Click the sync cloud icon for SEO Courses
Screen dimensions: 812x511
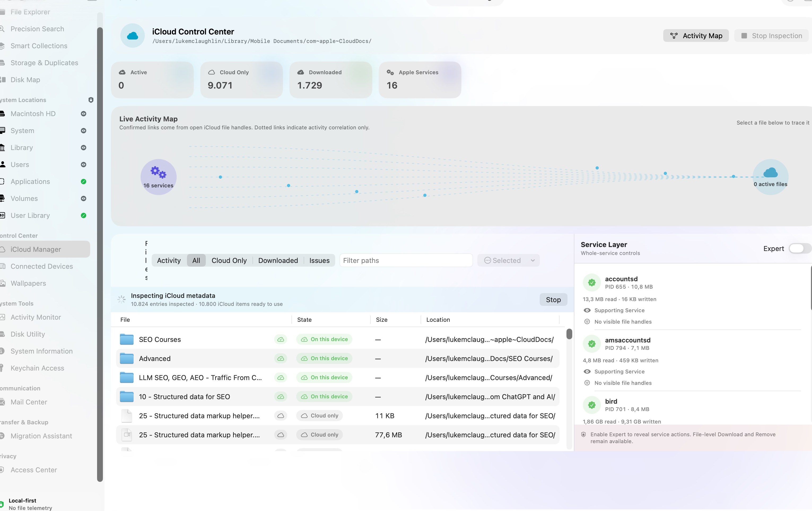pos(281,340)
